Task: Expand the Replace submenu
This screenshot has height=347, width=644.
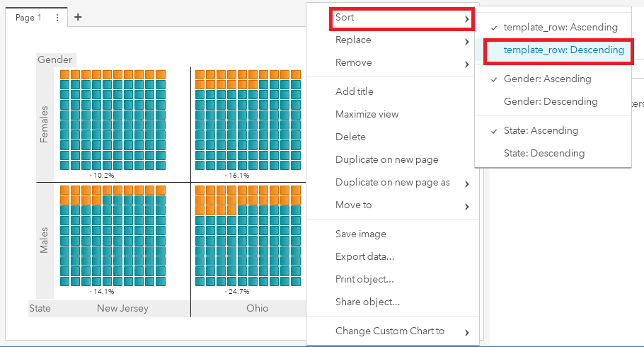Action: click(401, 40)
